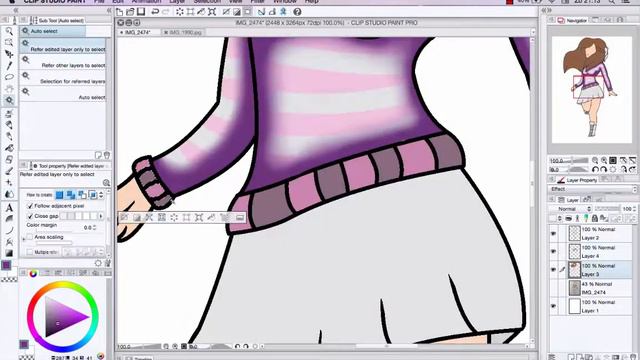Select the Auto select magic wand tool
The image size is (640, 360).
coord(9,100)
